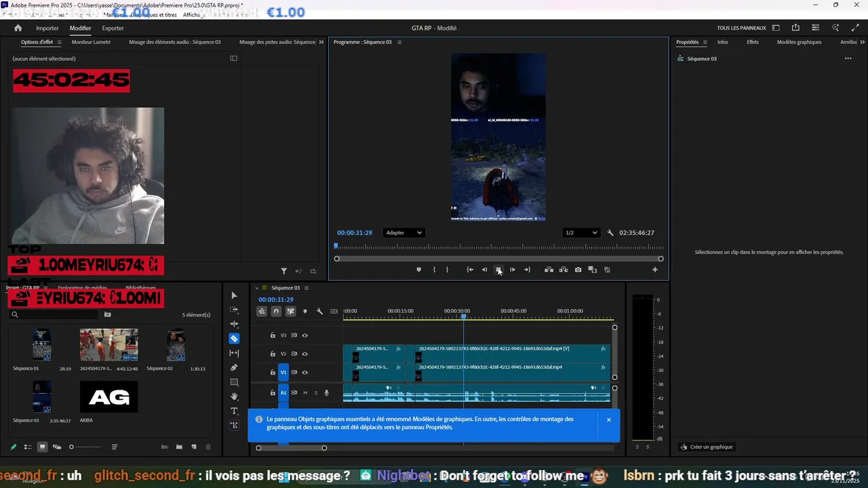Image resolution: width=868 pixels, height=488 pixels.
Task: Mute the A1 audio track
Action: pos(305,392)
